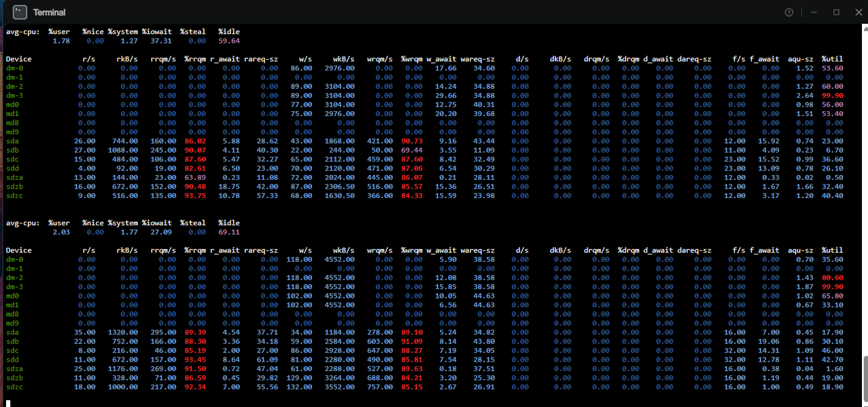
Task: Click the Terminal title text
Action: click(x=50, y=12)
